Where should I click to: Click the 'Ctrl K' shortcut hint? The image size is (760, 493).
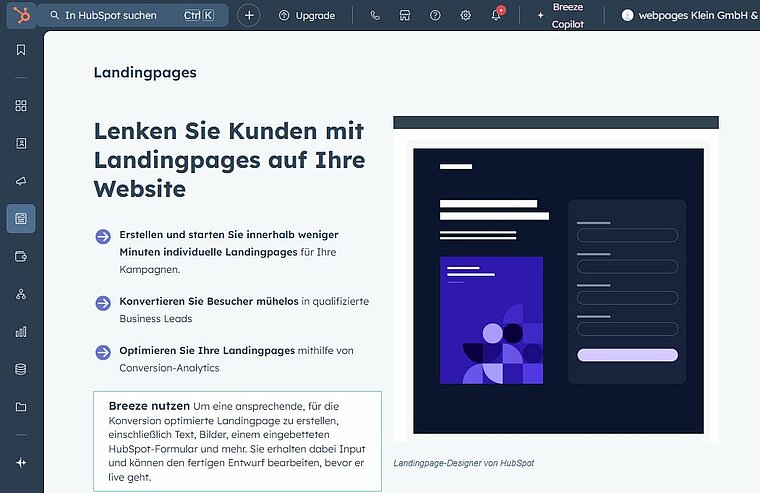[x=199, y=16]
